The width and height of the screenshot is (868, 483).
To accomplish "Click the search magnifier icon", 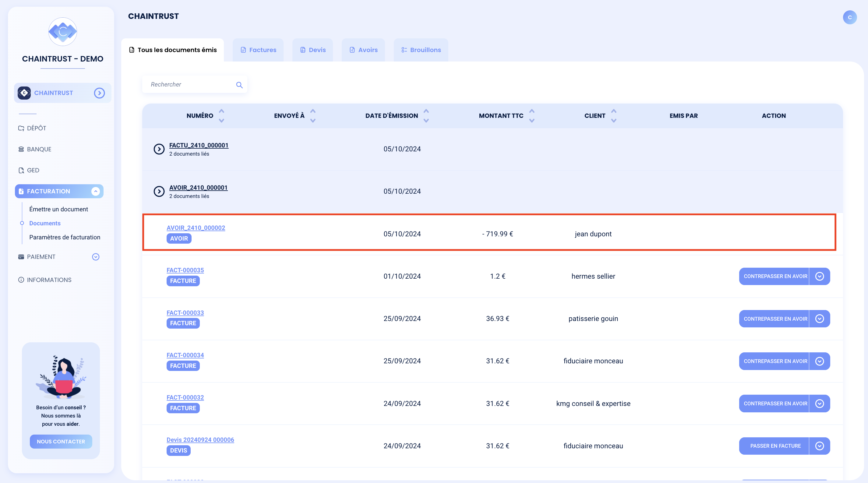I will 239,85.
